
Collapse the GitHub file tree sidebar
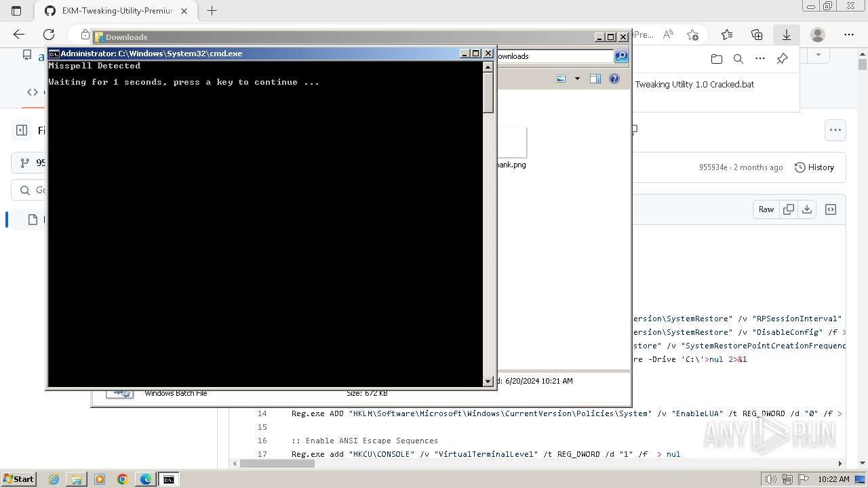coord(22,130)
